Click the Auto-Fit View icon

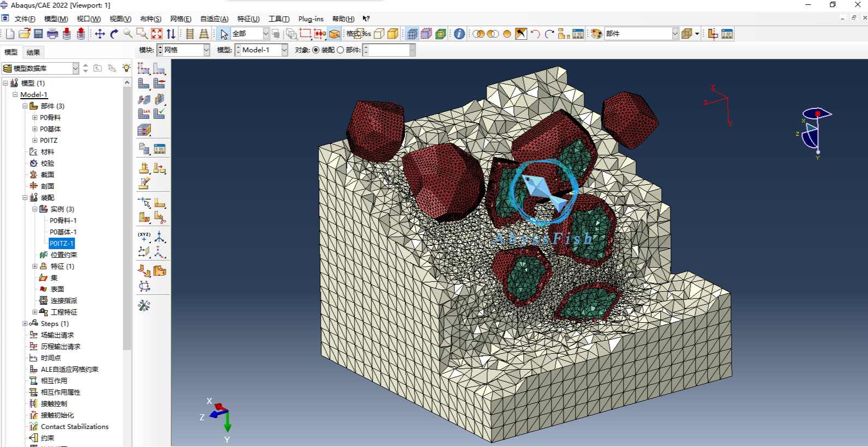tap(157, 34)
